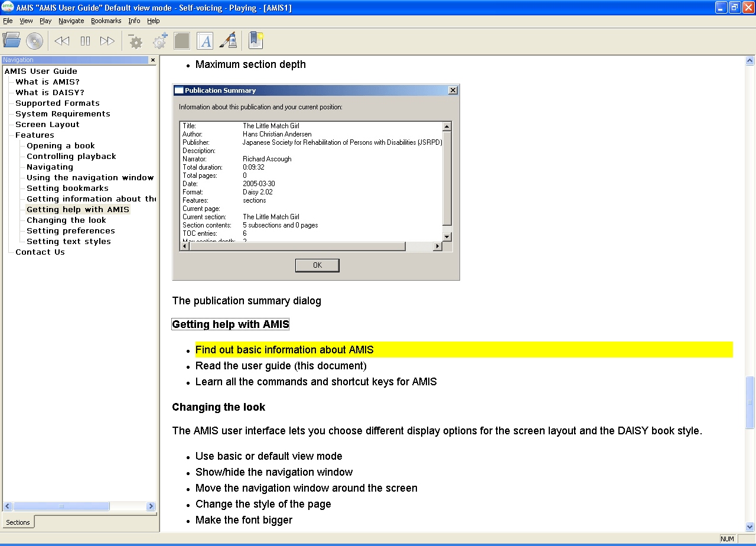Screen dimensions: 756x546
Task: Select 'Supported Formats' in navigation tree
Action: pos(57,103)
